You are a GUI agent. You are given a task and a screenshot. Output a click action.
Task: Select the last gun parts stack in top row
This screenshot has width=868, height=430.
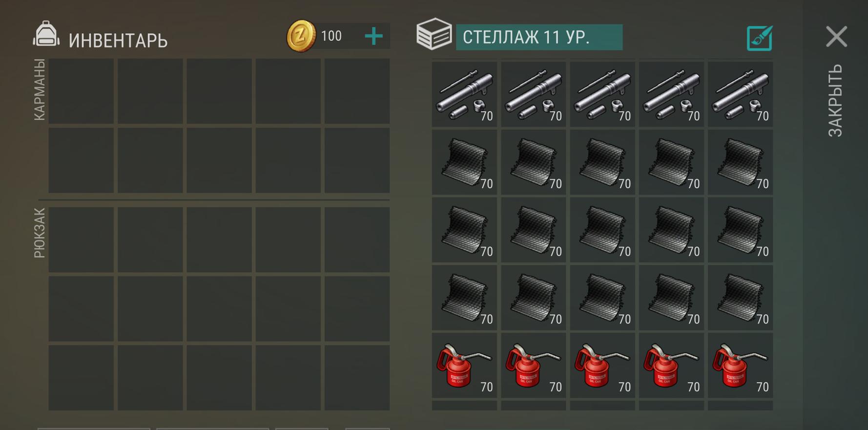(740, 94)
